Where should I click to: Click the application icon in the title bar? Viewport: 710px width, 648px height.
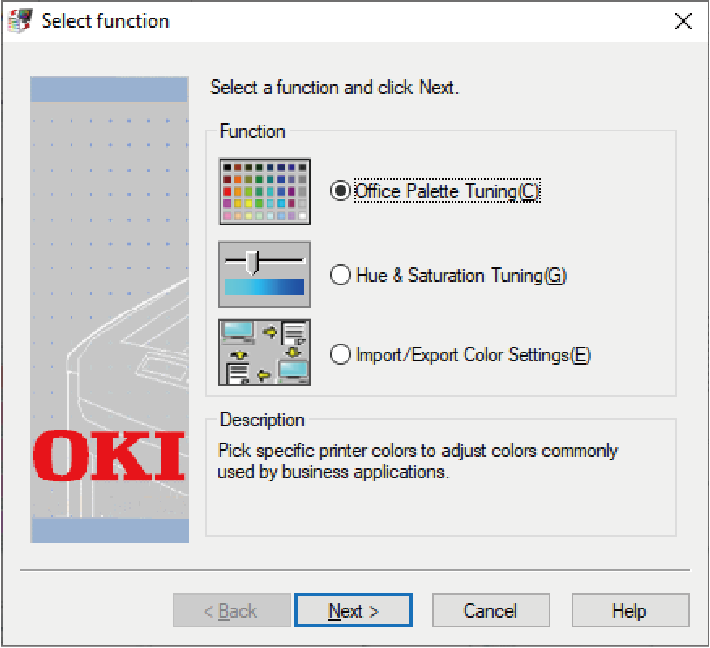19,21
